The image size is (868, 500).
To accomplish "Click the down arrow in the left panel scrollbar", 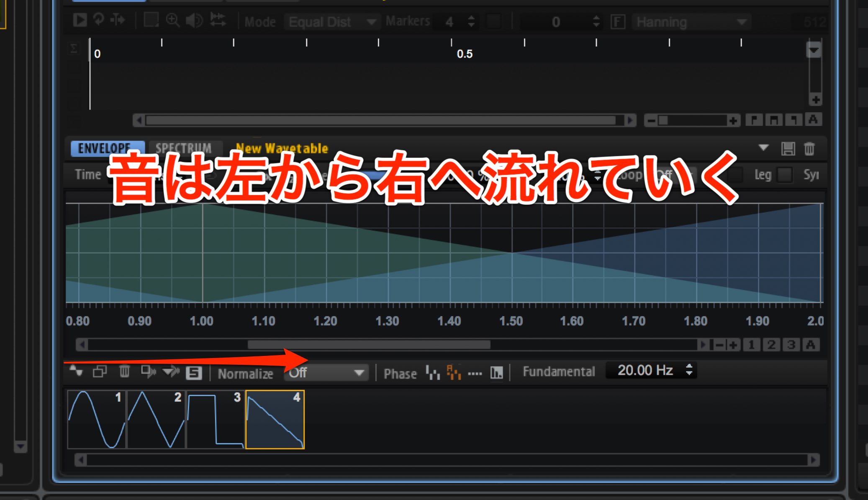I will pos(20,446).
